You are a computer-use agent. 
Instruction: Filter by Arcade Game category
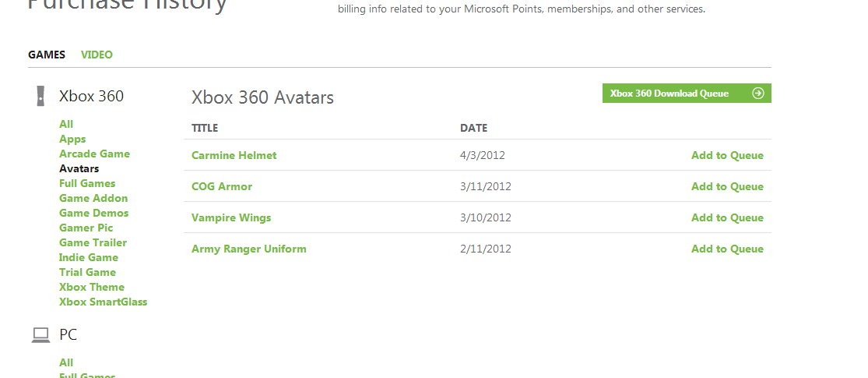tap(94, 154)
